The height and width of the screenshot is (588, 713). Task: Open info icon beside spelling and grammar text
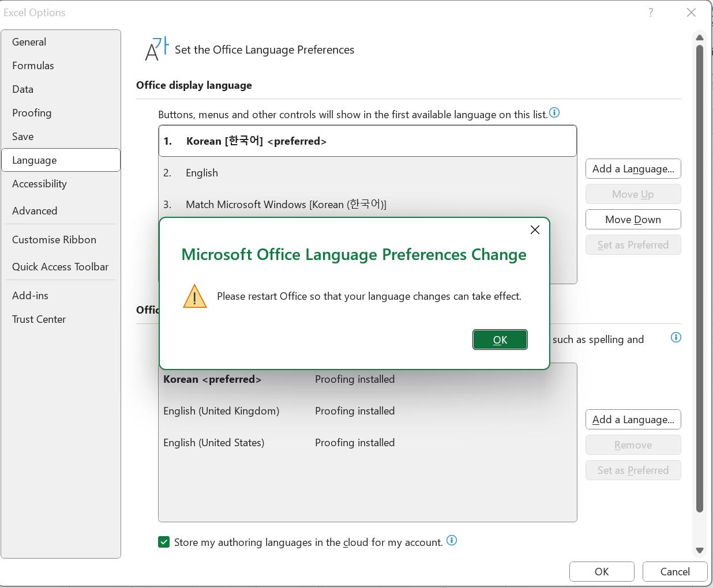tap(676, 337)
